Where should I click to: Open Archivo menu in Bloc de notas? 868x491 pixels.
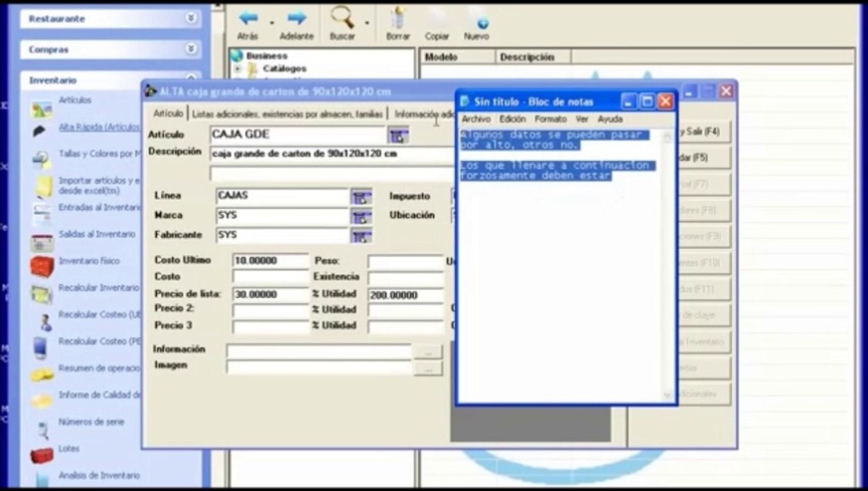(476, 119)
